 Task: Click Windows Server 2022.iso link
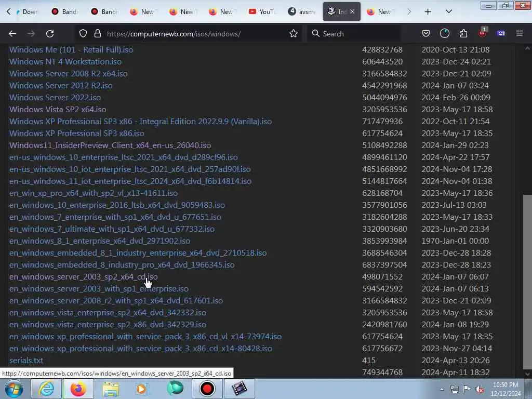pos(55,97)
